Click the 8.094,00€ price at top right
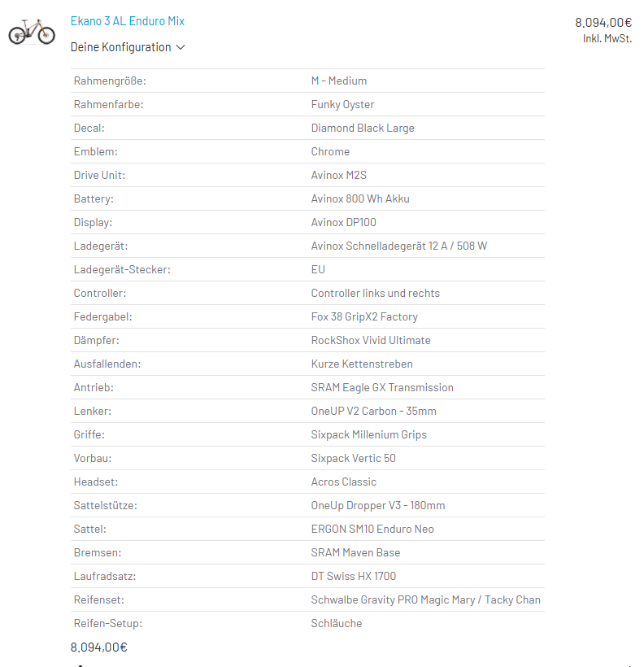 603,23
